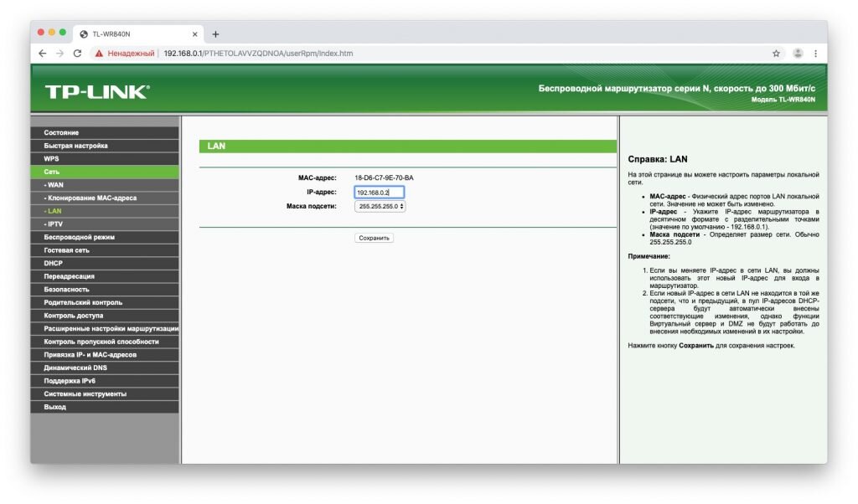This screenshot has height=504, width=858.
Task: Open Контроль пропускной способности
Action: [105, 342]
